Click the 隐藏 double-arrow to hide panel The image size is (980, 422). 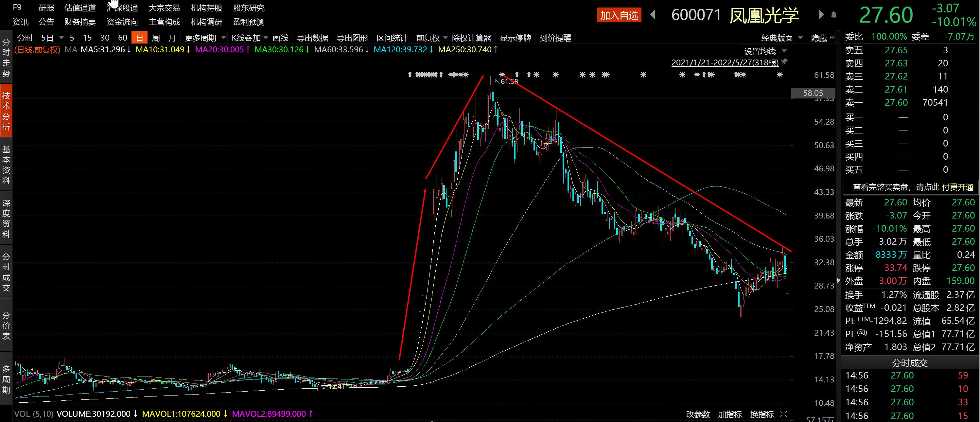(832, 38)
